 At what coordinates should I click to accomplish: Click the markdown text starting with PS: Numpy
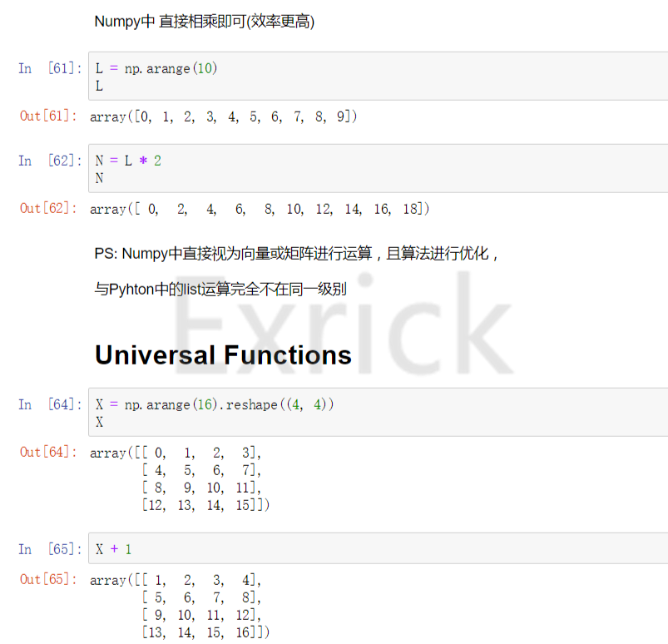pos(296,254)
